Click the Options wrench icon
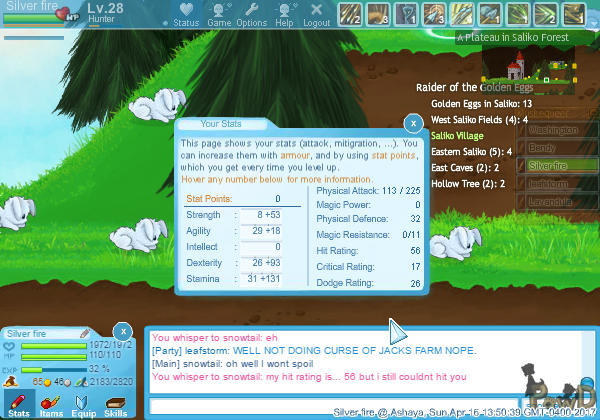Screen dimensions: 600x420 [251, 15]
